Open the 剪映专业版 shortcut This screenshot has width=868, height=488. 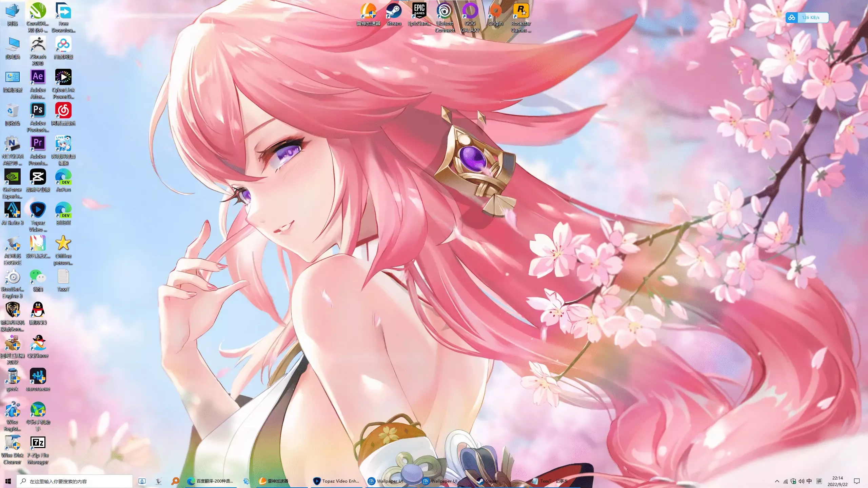tap(38, 181)
